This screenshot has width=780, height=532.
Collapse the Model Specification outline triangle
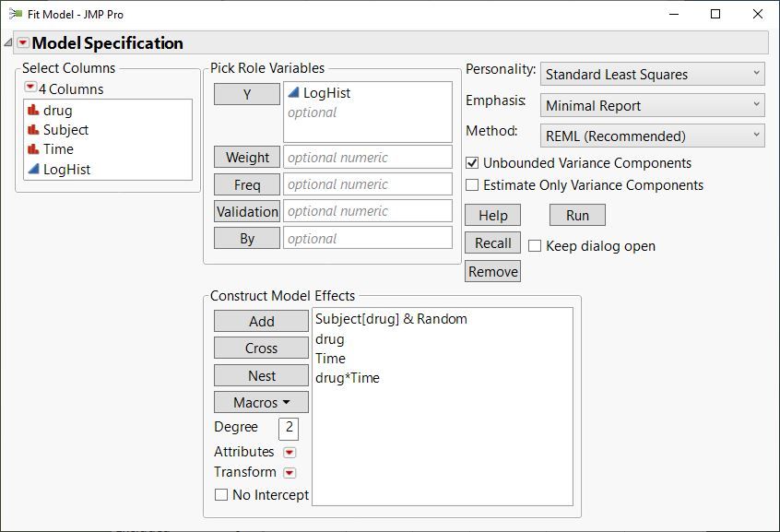(x=8, y=43)
